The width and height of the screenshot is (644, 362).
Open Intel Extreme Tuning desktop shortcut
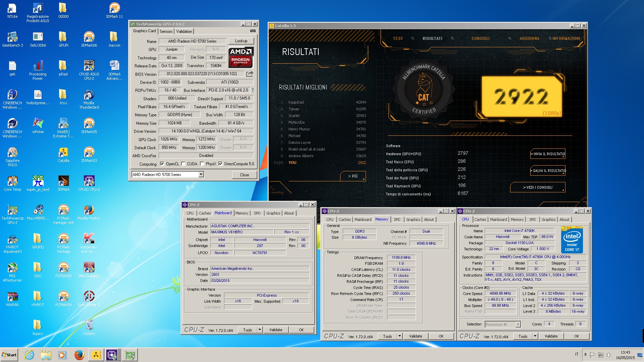pos(63,128)
